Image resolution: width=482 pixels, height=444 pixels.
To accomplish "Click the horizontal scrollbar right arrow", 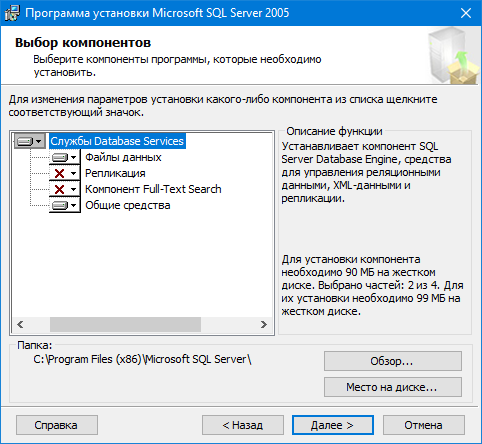I will (x=264, y=324).
